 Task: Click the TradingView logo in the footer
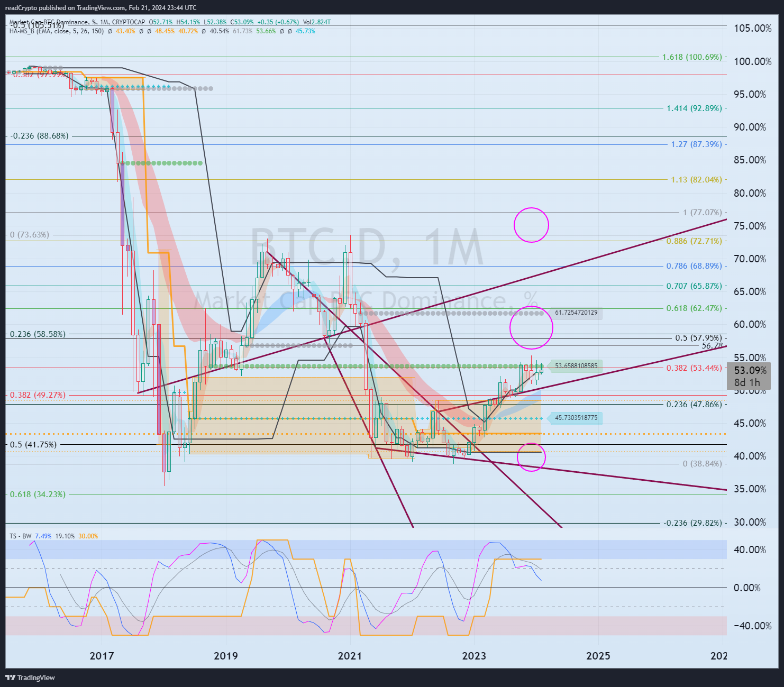coord(30,677)
